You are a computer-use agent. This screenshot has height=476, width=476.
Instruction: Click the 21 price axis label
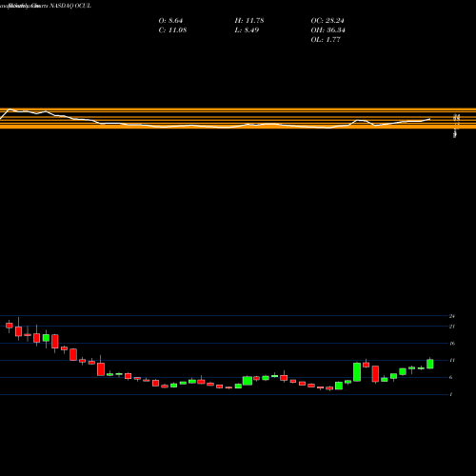pyautogui.click(x=452, y=327)
